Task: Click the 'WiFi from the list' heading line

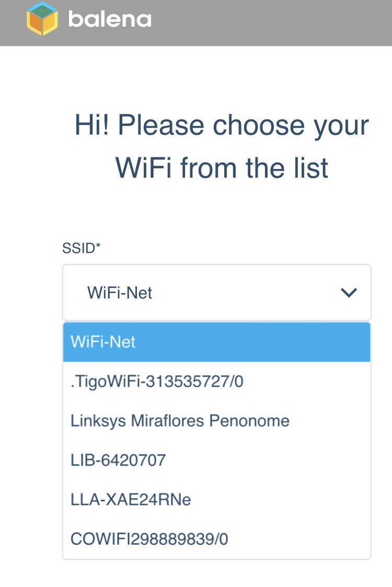Action: pos(222,168)
